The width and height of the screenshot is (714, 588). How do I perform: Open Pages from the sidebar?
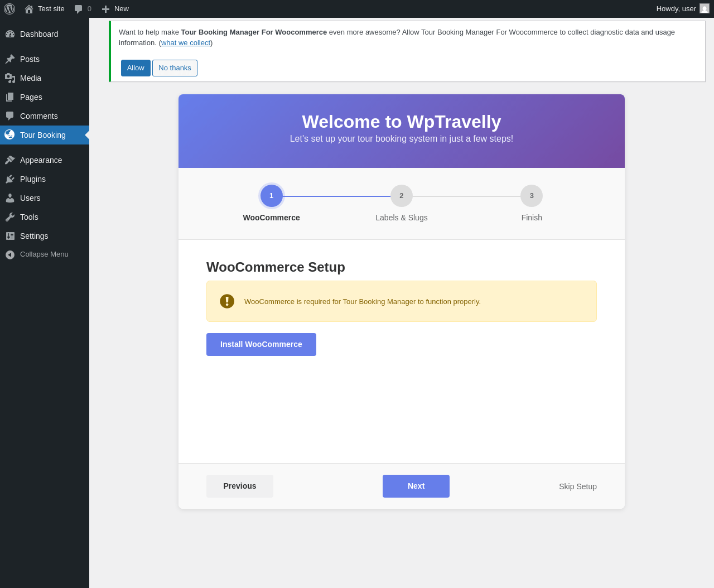(x=45, y=97)
